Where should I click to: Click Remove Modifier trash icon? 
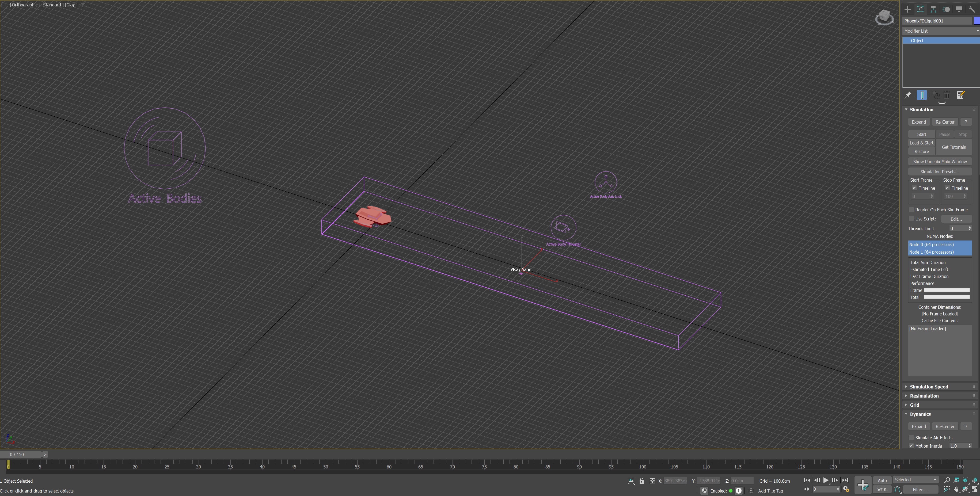(x=947, y=95)
